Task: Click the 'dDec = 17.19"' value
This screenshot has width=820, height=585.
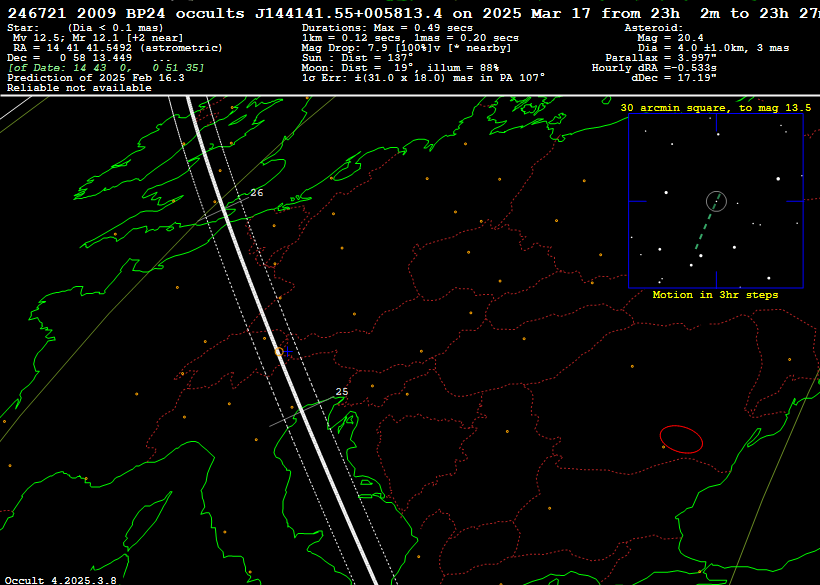Action: coord(674,78)
